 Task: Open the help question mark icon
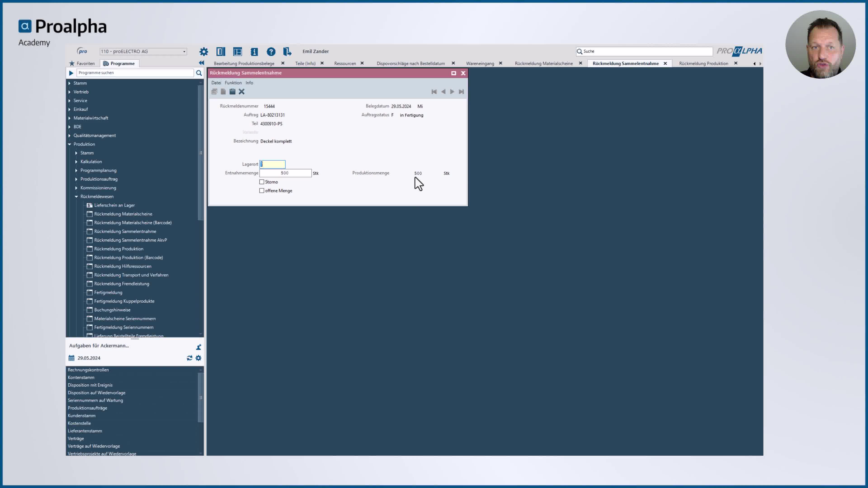(x=271, y=52)
